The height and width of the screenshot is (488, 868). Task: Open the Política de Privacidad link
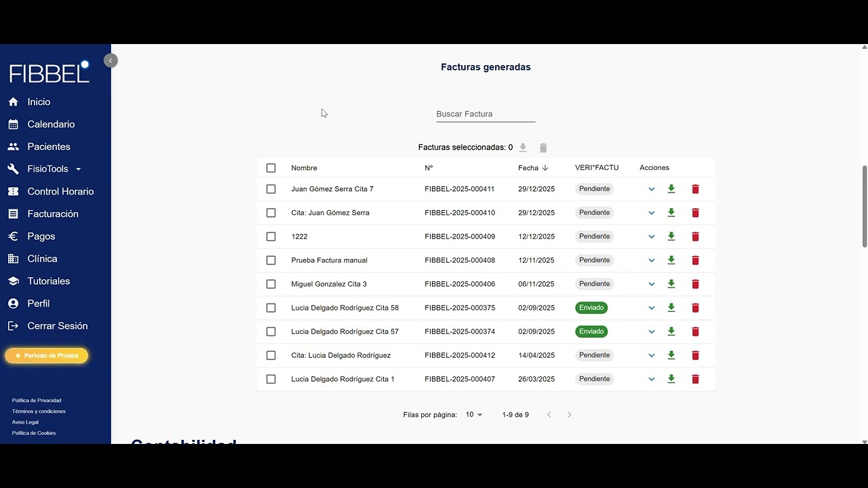point(37,401)
